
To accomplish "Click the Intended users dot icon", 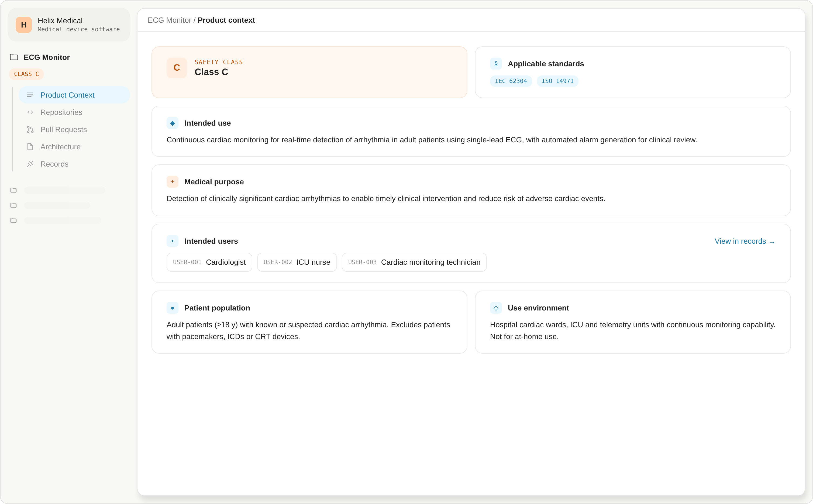I will click(172, 241).
